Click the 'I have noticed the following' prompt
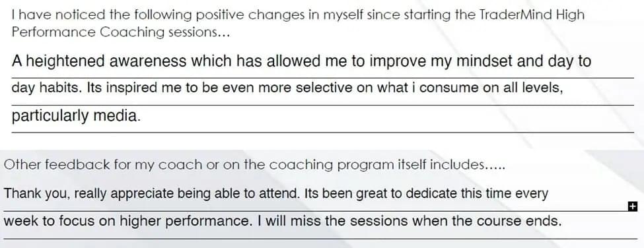 pyautogui.click(x=298, y=23)
